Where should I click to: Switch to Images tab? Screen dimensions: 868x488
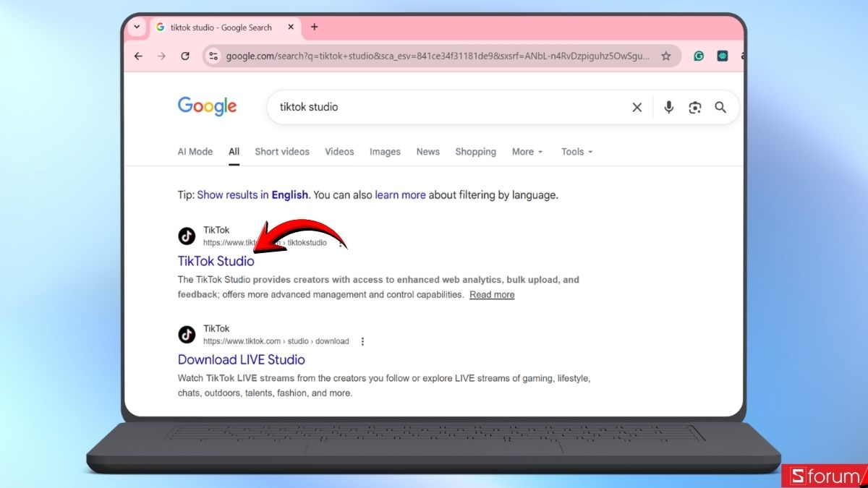pos(385,152)
